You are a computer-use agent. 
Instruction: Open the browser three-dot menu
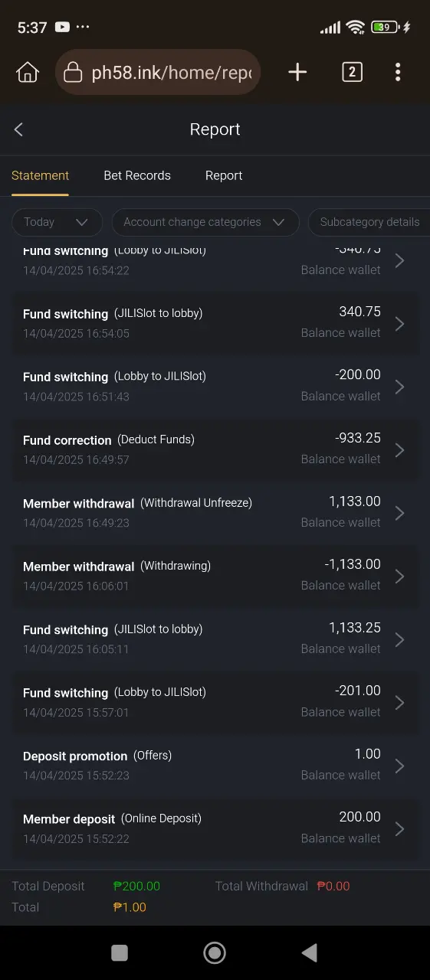[x=398, y=72]
